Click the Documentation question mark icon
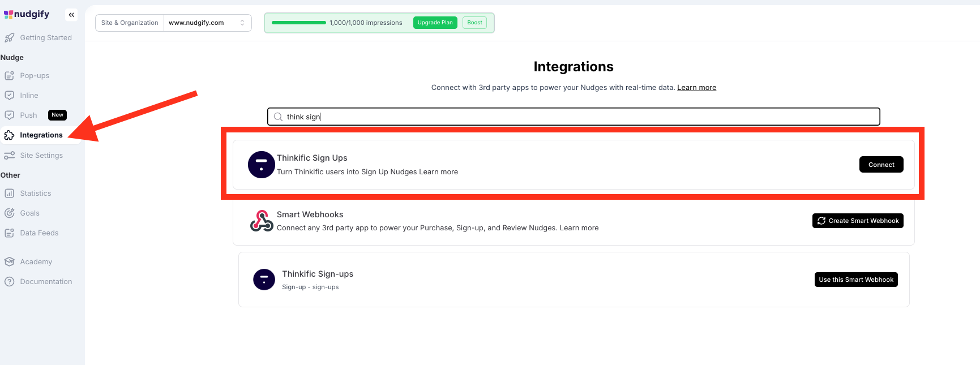This screenshot has height=365, width=980. (x=10, y=282)
